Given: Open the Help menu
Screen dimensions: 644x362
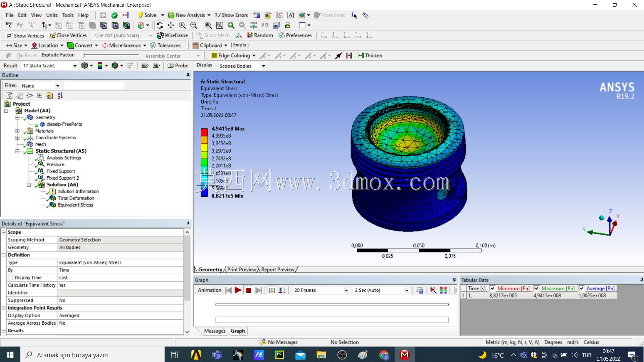Looking at the screenshot, I should tap(83, 15).
